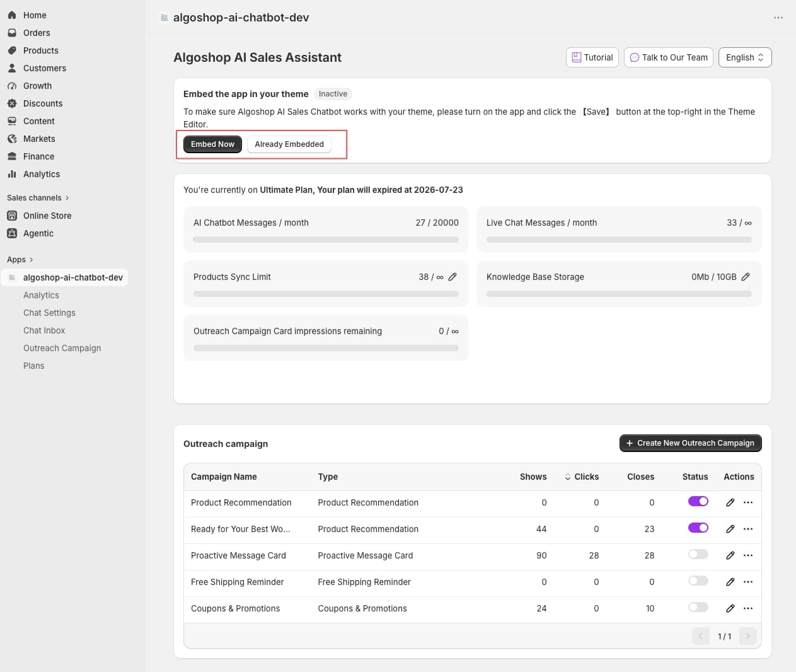Open the Tutorial button

point(592,57)
